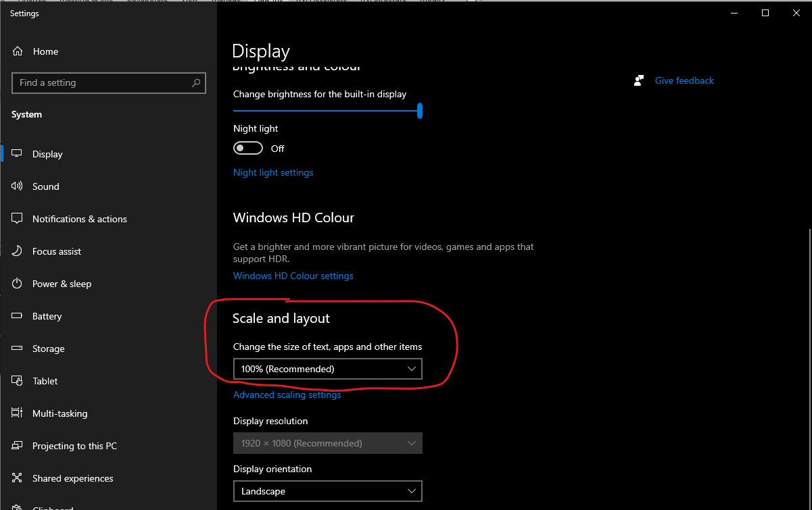Toggle the Night light switch on
Viewport: 812px width, 510px height.
pyautogui.click(x=247, y=148)
